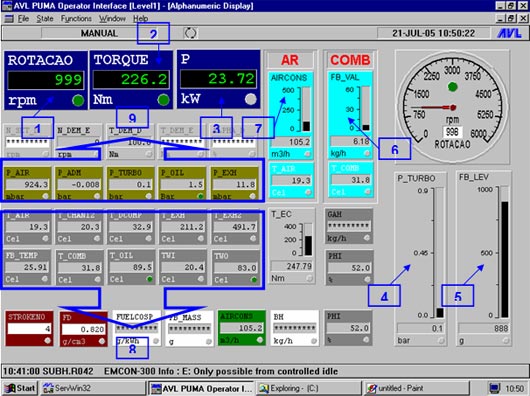Click the green indicator in TWO box
Viewport: 530px width, 396px height.
click(x=254, y=279)
